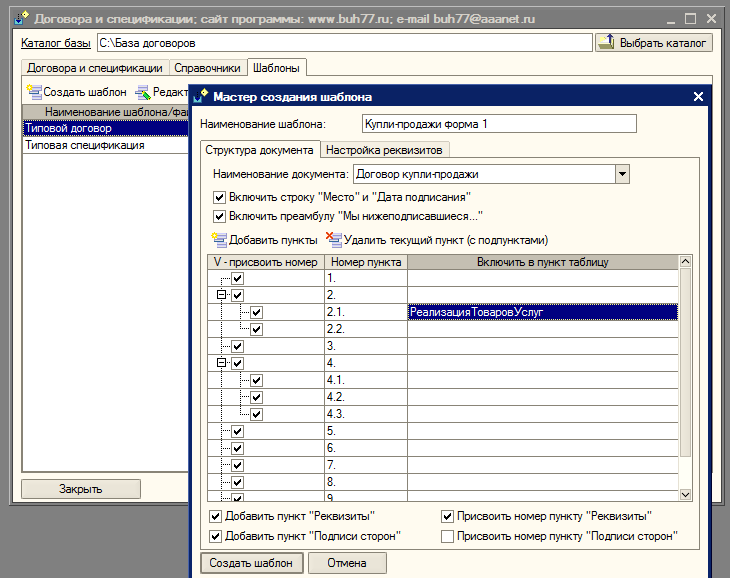Image resolution: width=730 pixels, height=578 pixels.
Task: Click the 'Отмена' button
Action: click(x=347, y=563)
